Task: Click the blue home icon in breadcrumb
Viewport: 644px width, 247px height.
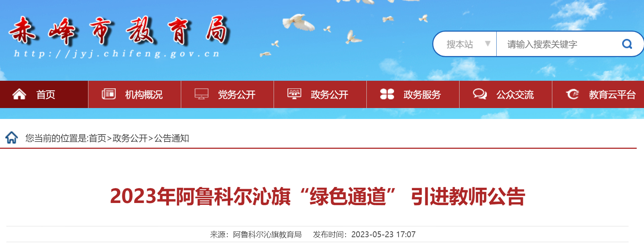Action: (x=12, y=138)
